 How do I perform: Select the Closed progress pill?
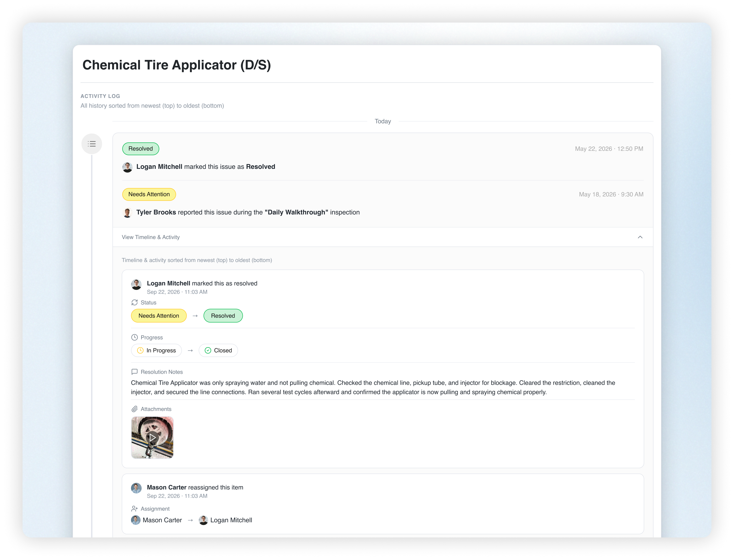coord(218,350)
